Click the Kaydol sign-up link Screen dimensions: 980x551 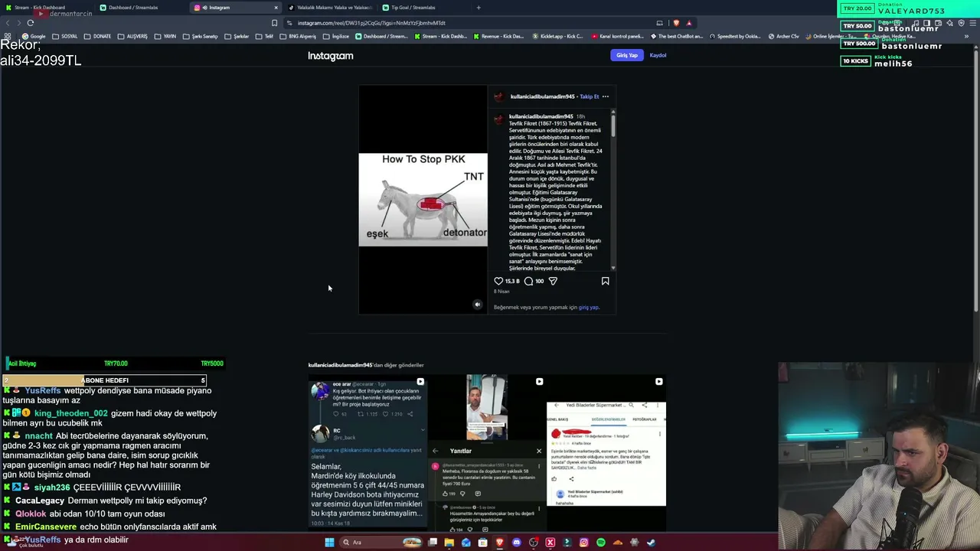(x=658, y=55)
